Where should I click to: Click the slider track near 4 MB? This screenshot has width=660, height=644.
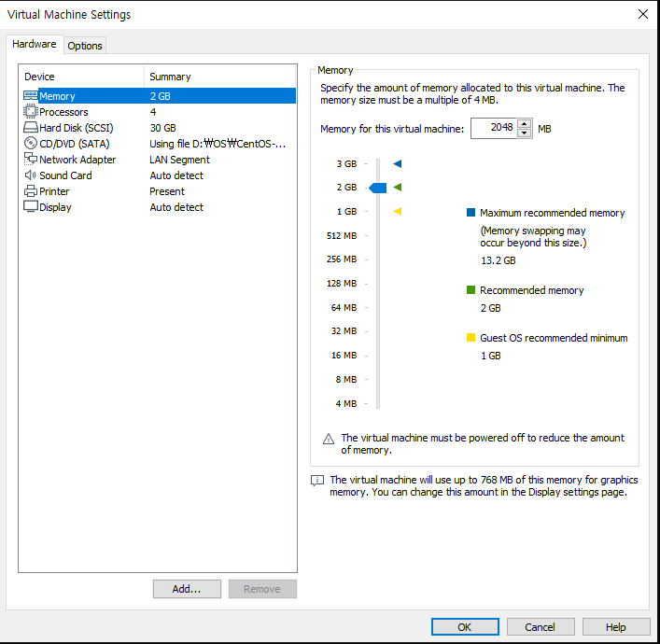click(378, 403)
